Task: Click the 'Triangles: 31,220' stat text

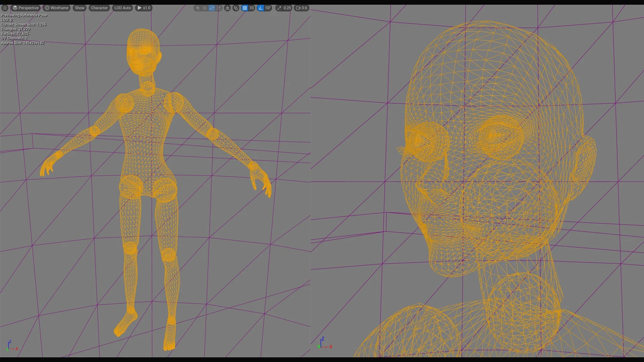Action: tap(15, 29)
